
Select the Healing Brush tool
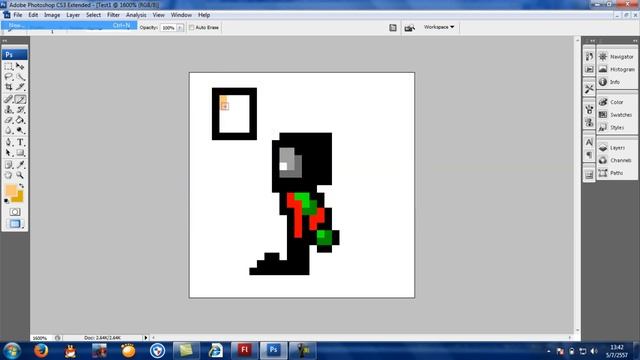[x=9, y=99]
